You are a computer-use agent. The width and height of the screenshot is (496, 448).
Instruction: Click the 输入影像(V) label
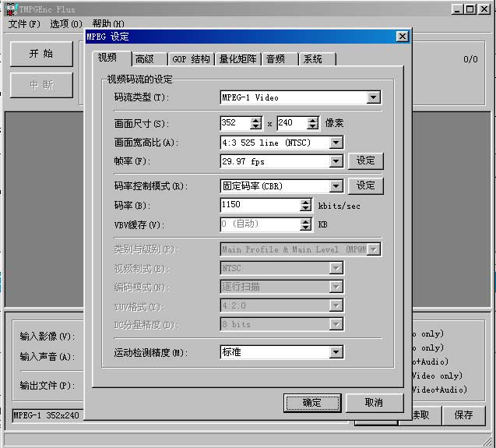[x=47, y=337]
